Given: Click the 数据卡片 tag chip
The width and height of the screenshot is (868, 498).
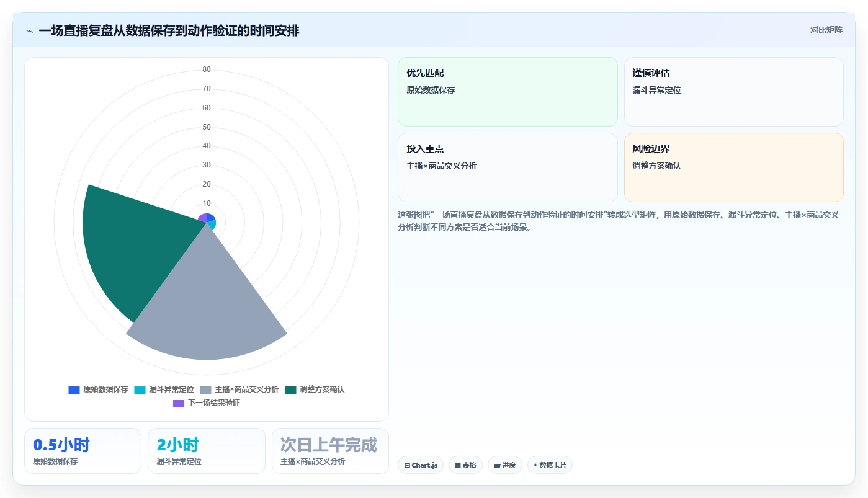Looking at the screenshot, I should click(x=550, y=465).
